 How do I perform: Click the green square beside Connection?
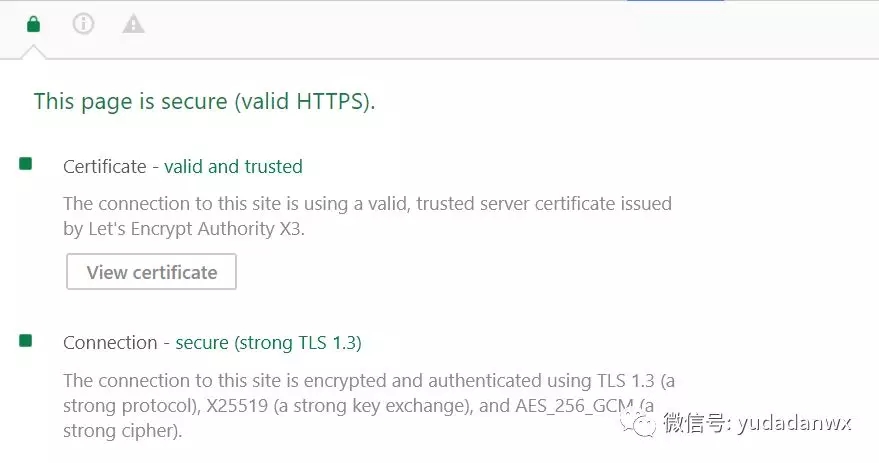pos(25,340)
